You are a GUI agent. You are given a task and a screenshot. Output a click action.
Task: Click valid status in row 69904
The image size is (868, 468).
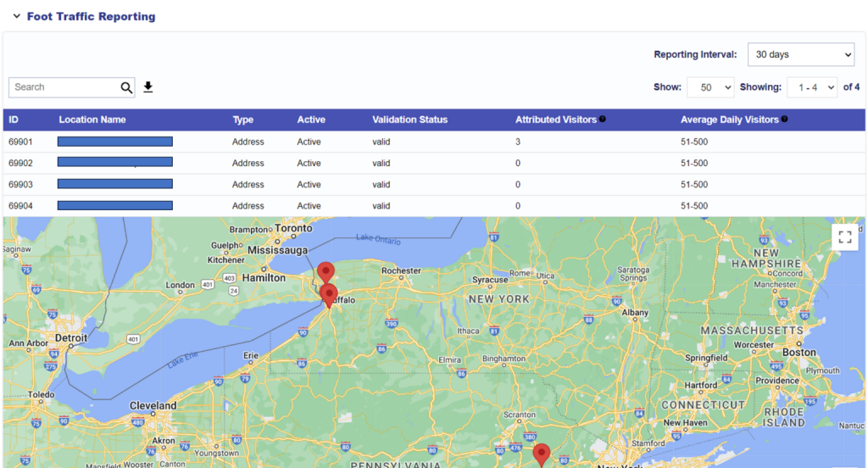tap(381, 206)
